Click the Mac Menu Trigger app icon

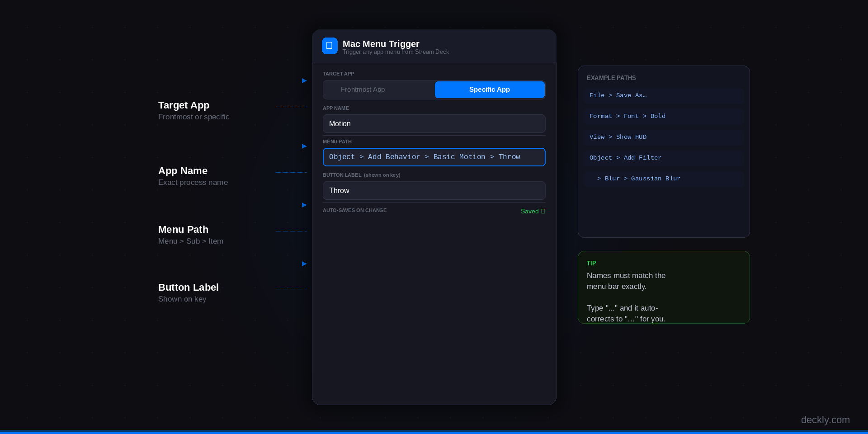(x=330, y=46)
